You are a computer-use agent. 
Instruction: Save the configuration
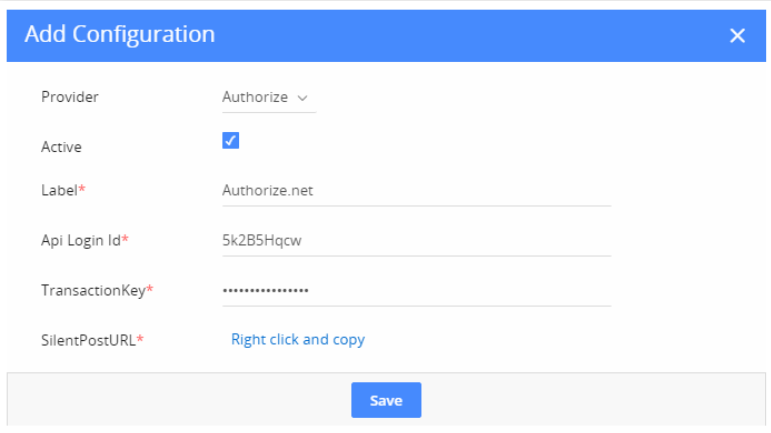pyautogui.click(x=386, y=400)
